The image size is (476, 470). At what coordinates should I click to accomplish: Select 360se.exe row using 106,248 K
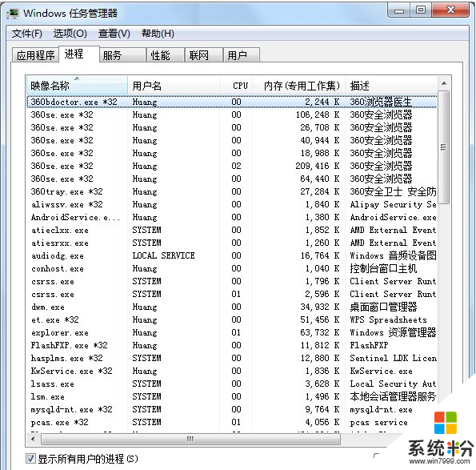(232, 114)
